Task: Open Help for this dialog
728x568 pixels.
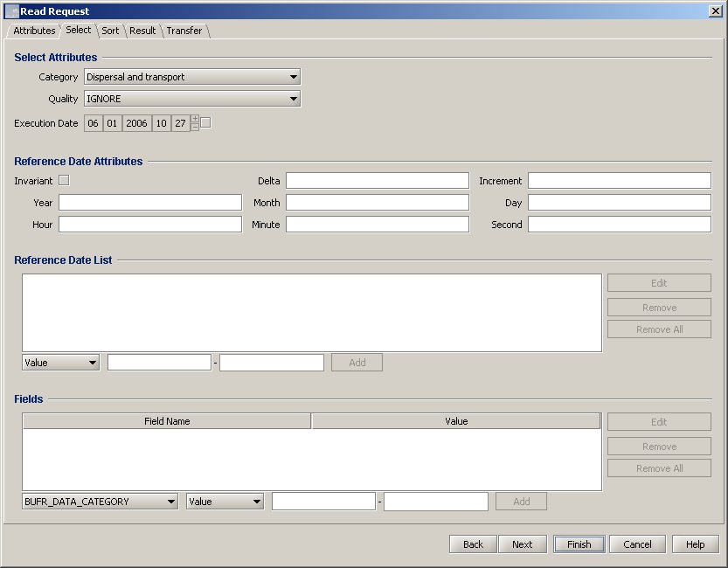Action: [695, 544]
